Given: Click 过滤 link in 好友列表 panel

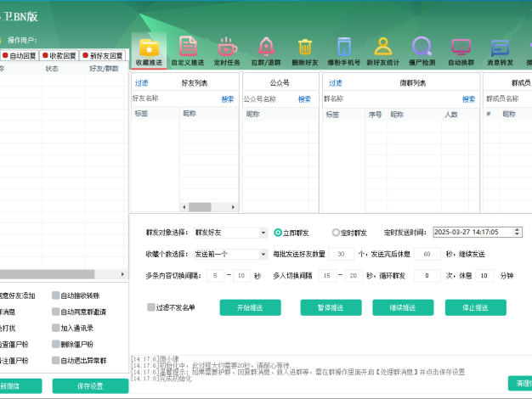Looking at the screenshot, I should 141,83.
